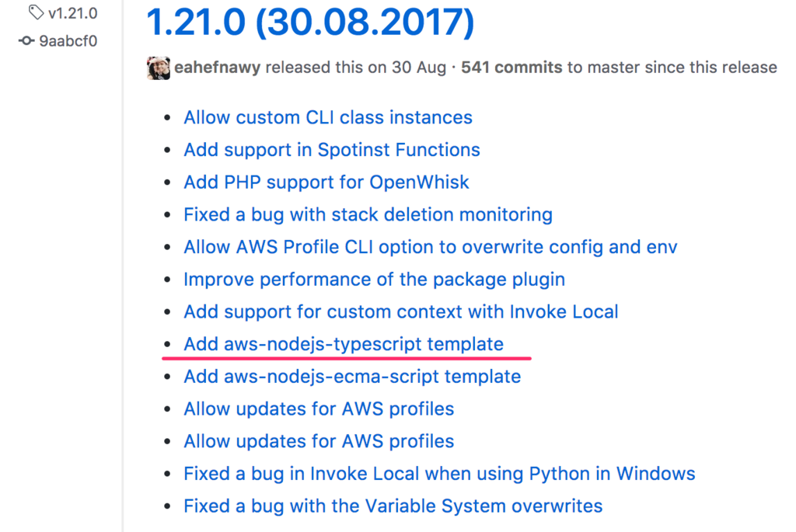This screenshot has width=796, height=532.
Task: Open the eahefnawy username link
Action: [218, 68]
